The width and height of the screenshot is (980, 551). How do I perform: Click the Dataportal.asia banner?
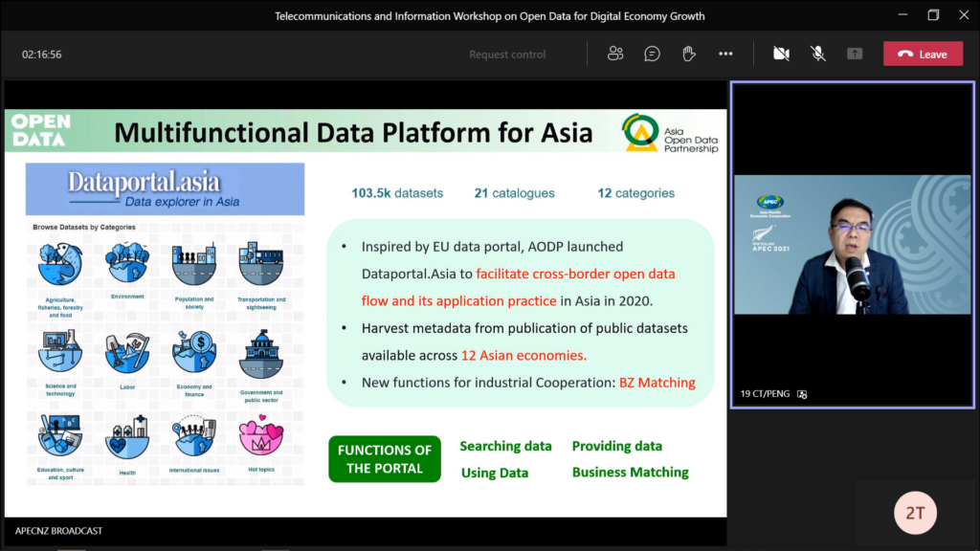click(x=165, y=189)
